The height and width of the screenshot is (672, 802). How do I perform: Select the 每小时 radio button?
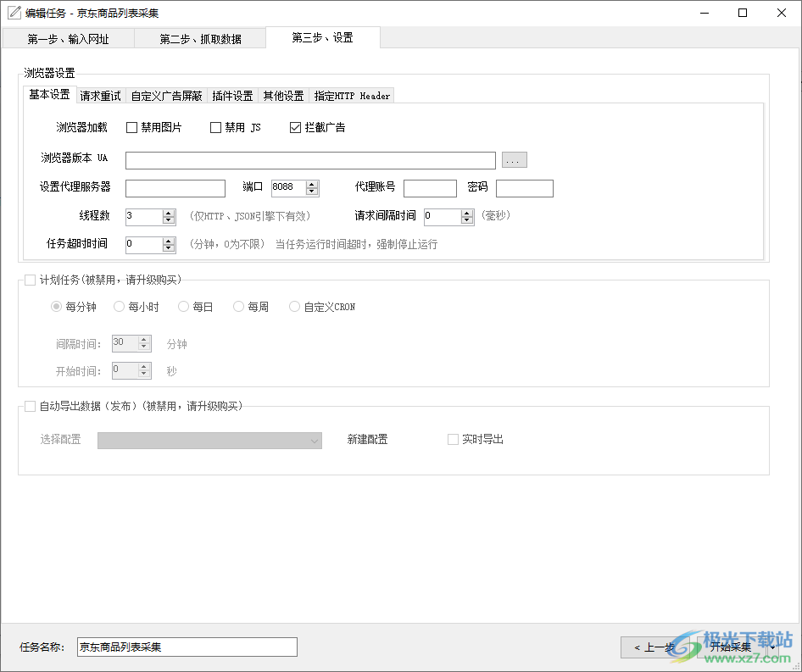(119, 306)
